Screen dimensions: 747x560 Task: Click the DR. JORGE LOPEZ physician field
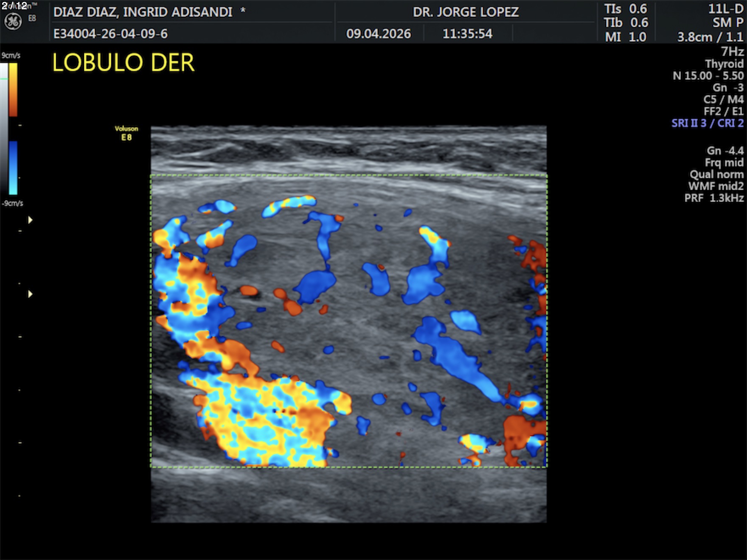point(466,12)
